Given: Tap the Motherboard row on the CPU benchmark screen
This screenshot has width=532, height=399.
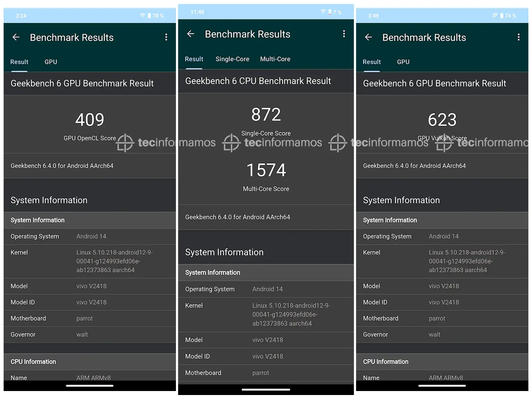Looking at the screenshot, I should pyautogui.click(x=266, y=373).
